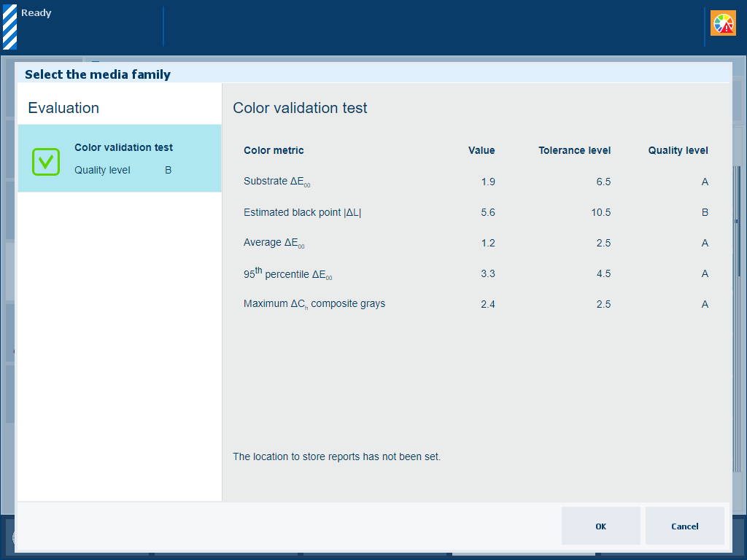The image size is (747, 560).
Task: Select the 95th percentile ΔE metric label
Action: coord(287,274)
